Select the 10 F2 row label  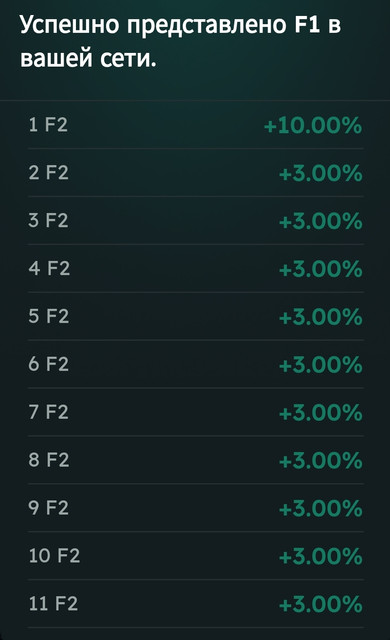pos(54,556)
